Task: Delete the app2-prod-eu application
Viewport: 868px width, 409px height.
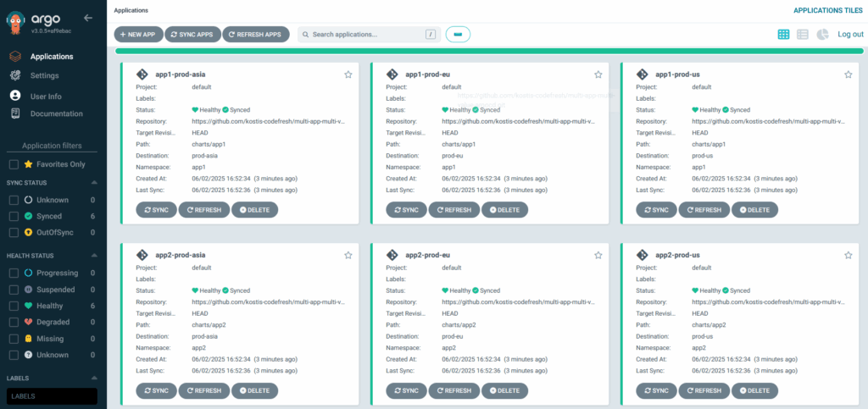Action: pyautogui.click(x=504, y=390)
